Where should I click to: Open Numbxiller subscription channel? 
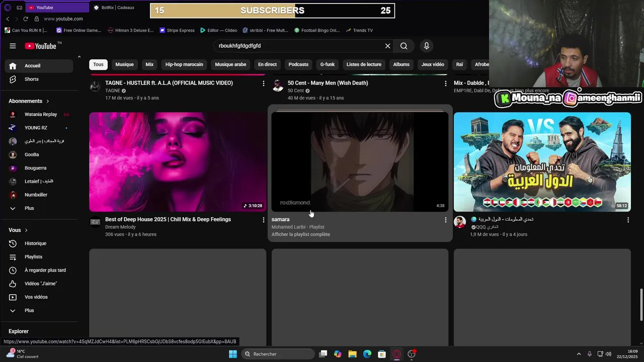coord(39,195)
